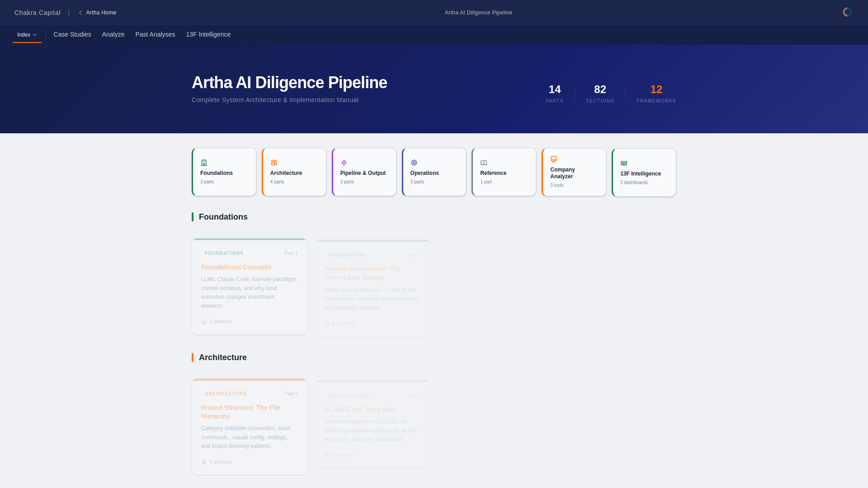This screenshot has height=488, width=868.
Task: Click the subtitle Complete System Architecture & Implementation Manual
Action: tap(275, 100)
